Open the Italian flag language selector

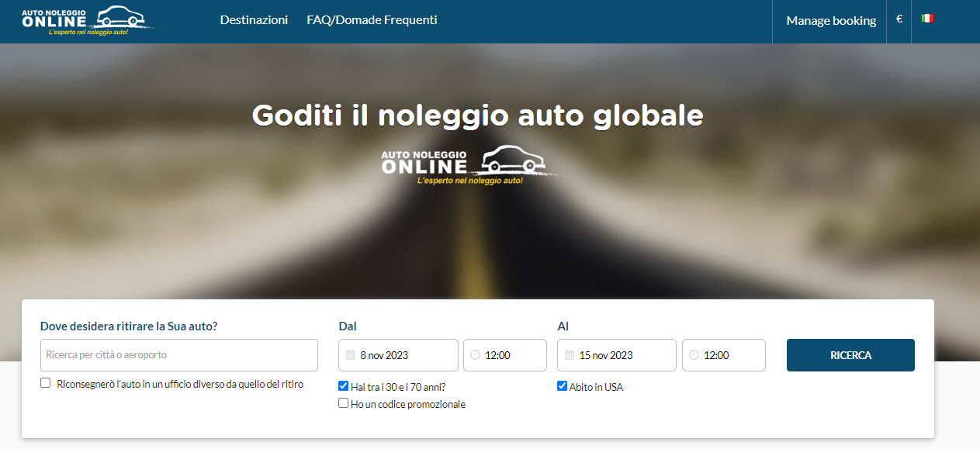[x=927, y=19]
